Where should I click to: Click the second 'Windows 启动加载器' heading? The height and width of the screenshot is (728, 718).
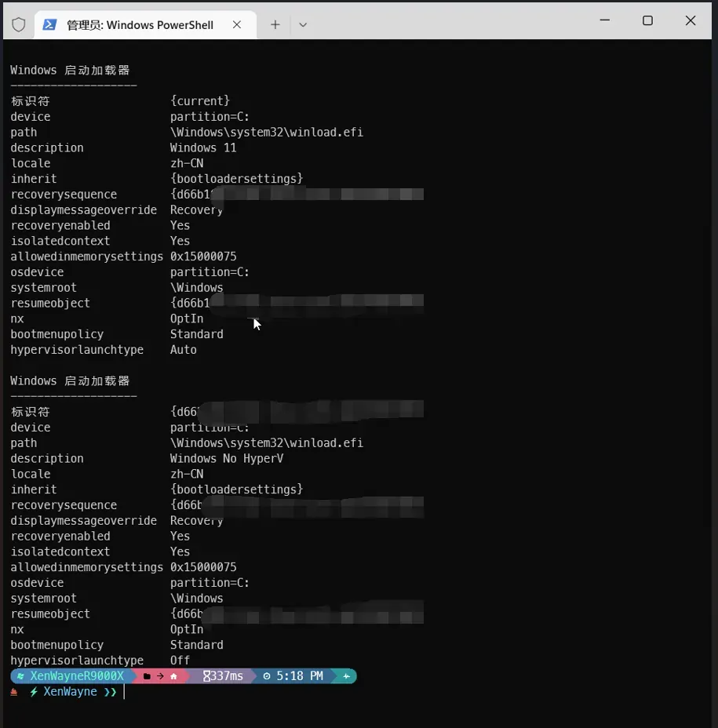pos(70,380)
